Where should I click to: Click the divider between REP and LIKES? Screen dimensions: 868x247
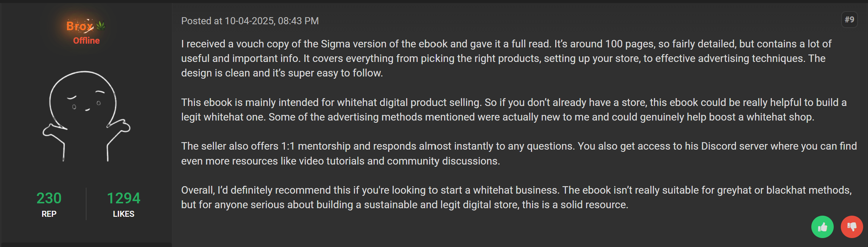86,204
